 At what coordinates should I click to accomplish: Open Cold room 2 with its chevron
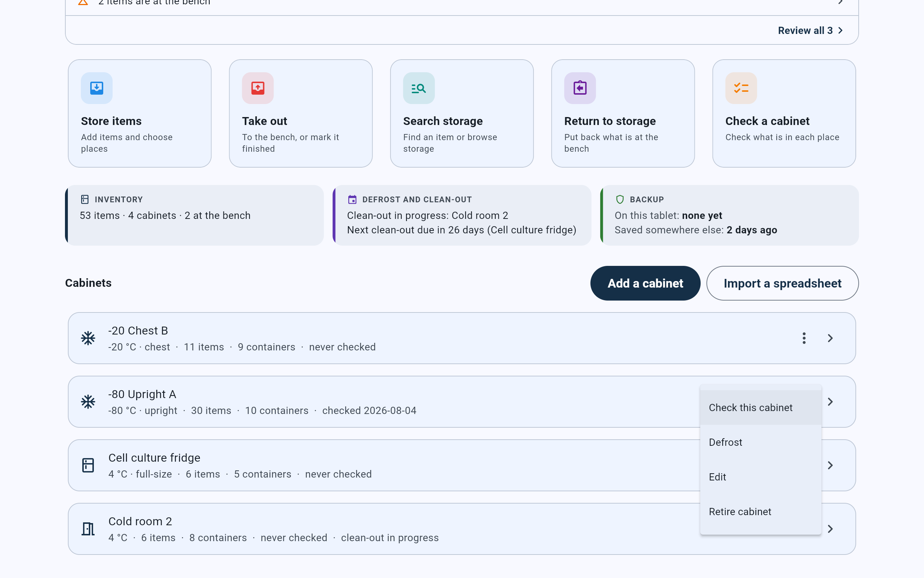click(830, 529)
